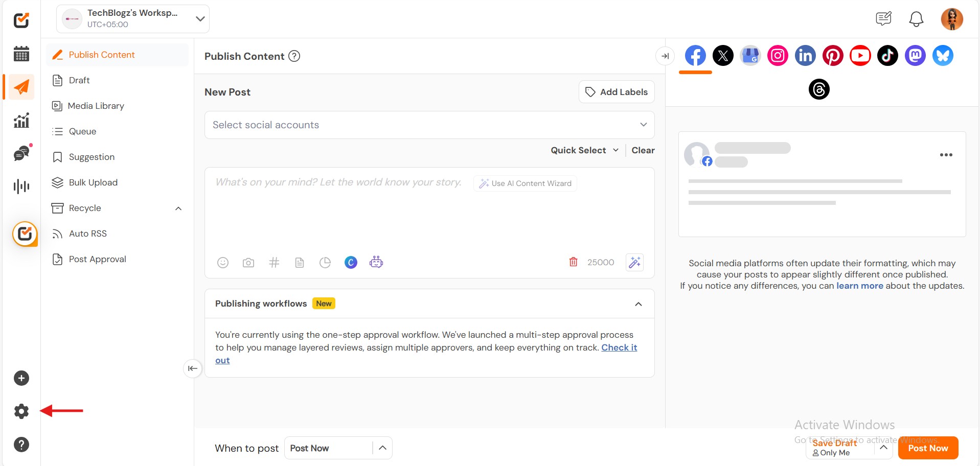Open Media Library from the sidebar
Image resolution: width=980 pixels, height=466 pixels.
(x=96, y=106)
